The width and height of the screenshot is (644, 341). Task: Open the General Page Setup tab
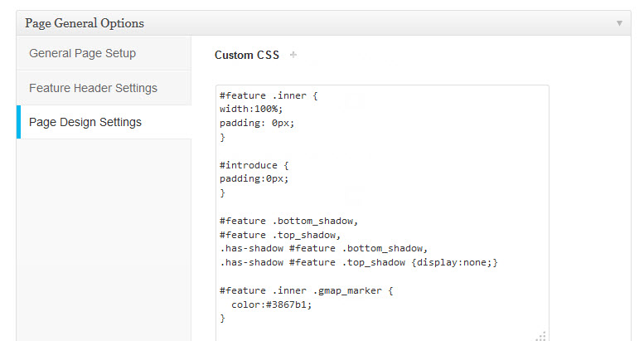[x=82, y=53]
